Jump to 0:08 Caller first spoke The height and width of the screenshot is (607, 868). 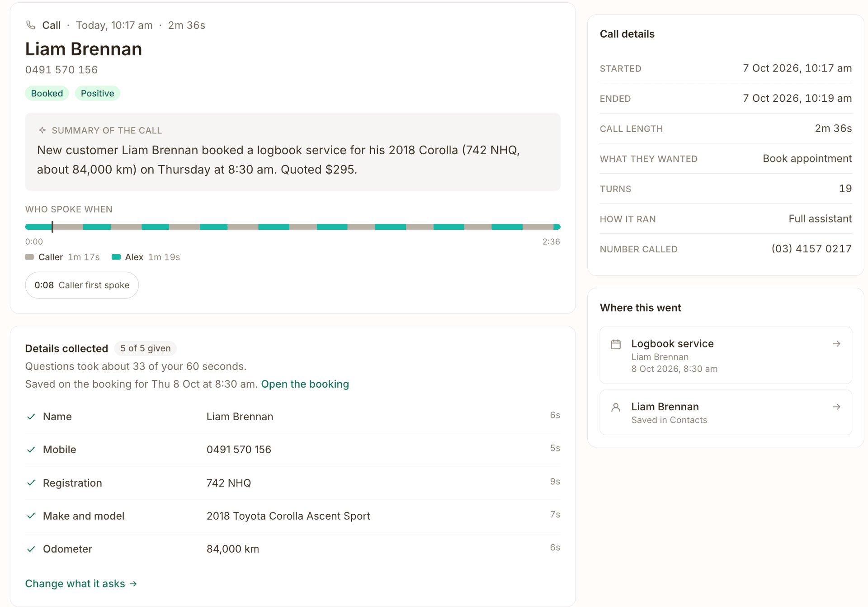pos(82,285)
